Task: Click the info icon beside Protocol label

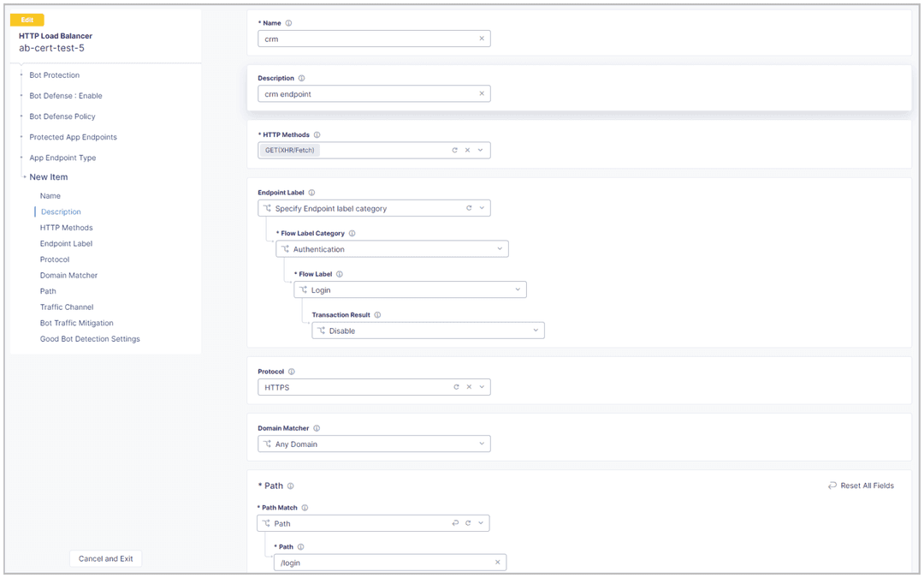Action: (x=292, y=372)
